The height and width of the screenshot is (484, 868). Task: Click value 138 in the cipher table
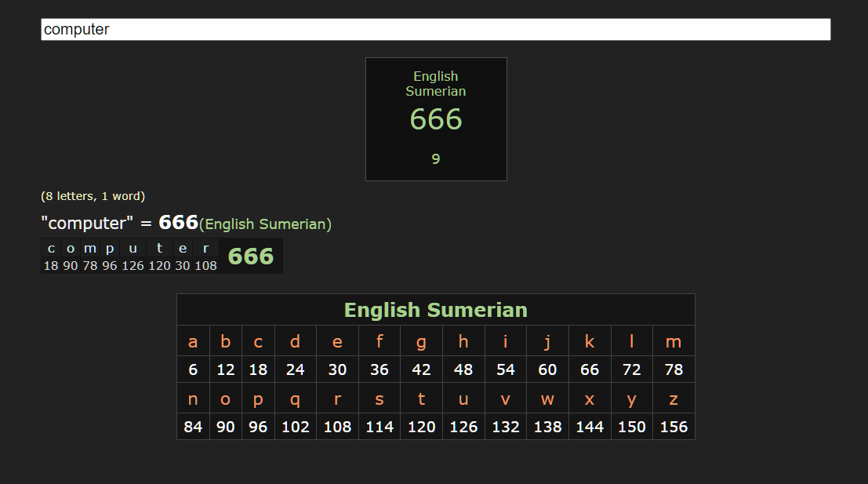(x=547, y=427)
